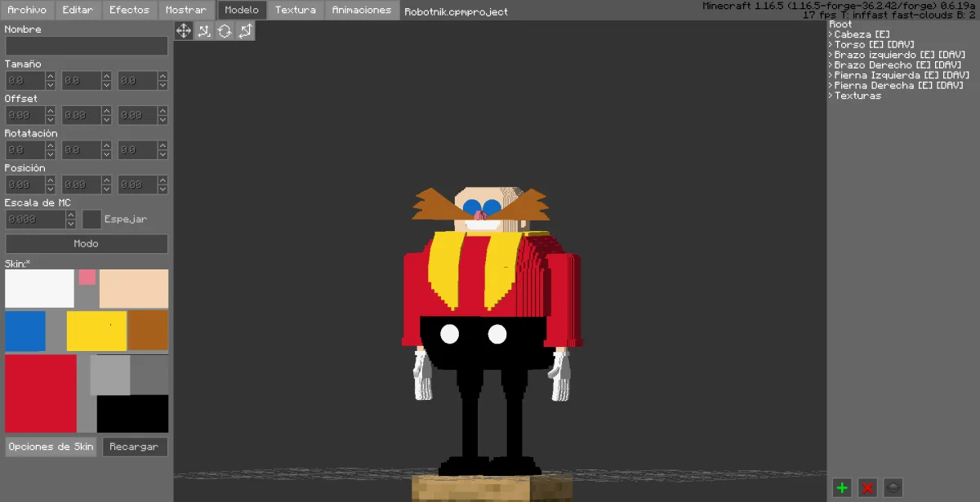This screenshot has height=502, width=980.
Task: Select the Root item in the tree
Action: pos(840,24)
